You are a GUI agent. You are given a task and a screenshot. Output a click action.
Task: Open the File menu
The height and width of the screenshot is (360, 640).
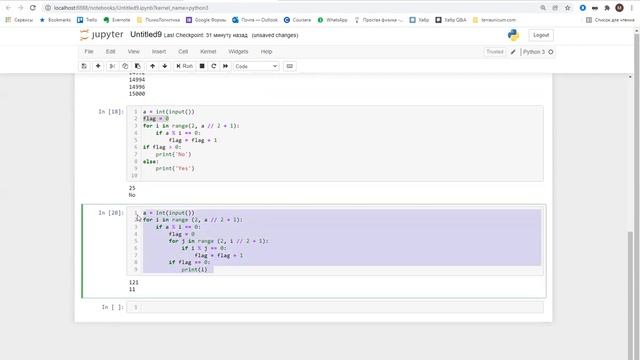point(89,52)
